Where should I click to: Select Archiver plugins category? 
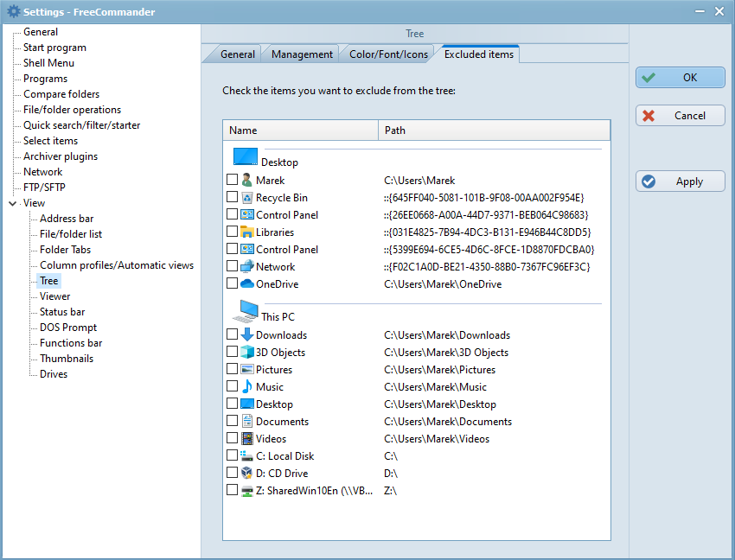pyautogui.click(x=61, y=156)
